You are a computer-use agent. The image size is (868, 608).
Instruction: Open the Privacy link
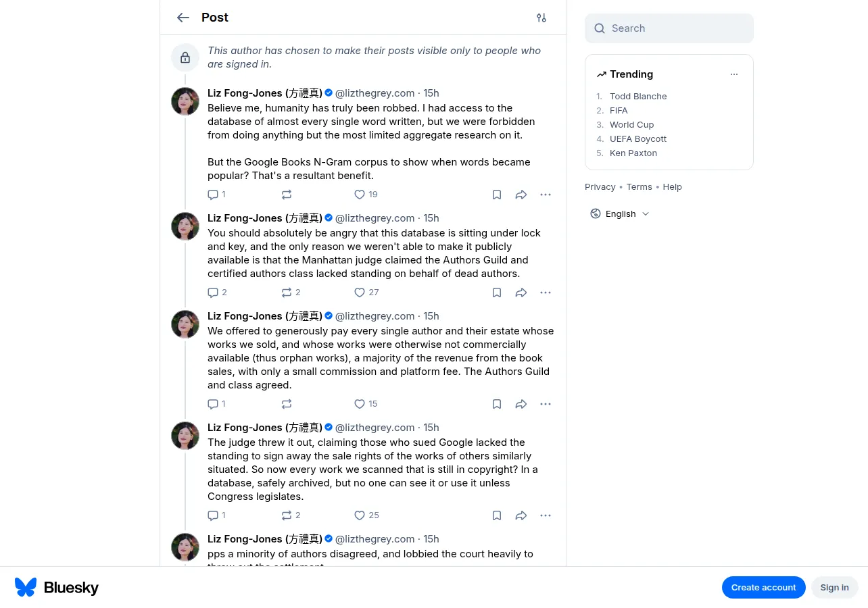(x=600, y=186)
